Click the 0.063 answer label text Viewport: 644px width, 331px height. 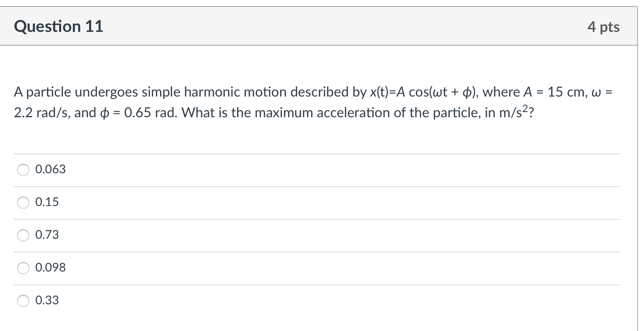coord(51,169)
